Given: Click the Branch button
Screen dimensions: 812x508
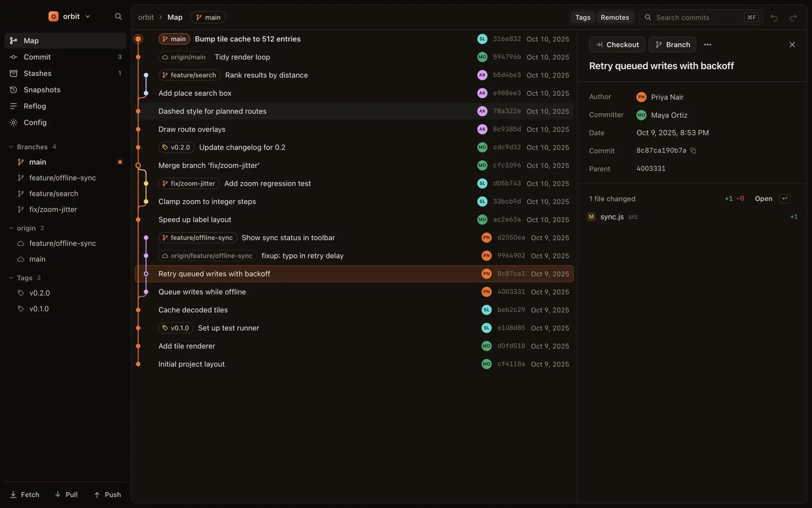Looking at the screenshot, I should click(672, 45).
